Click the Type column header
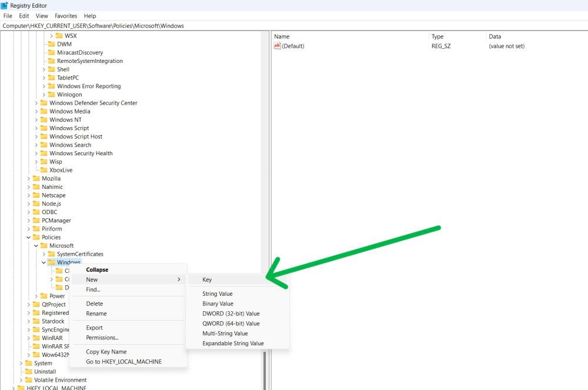 (x=457, y=36)
